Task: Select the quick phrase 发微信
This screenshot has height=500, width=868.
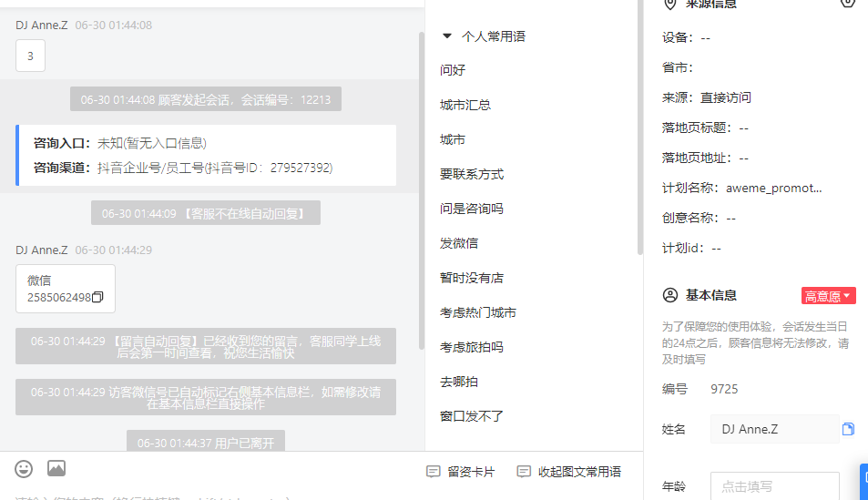Action: (459, 243)
